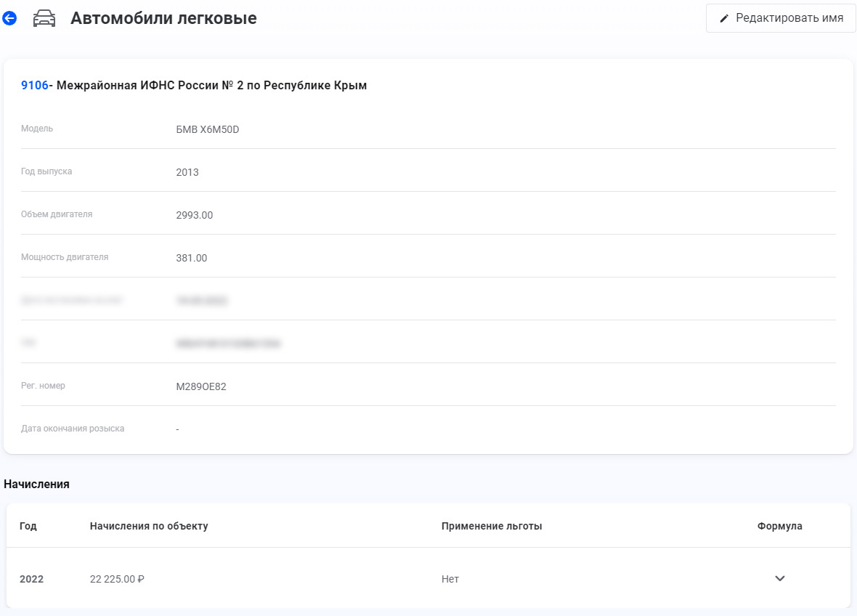The width and height of the screenshot is (857, 616).
Task: Click the Год column header
Action: point(28,526)
